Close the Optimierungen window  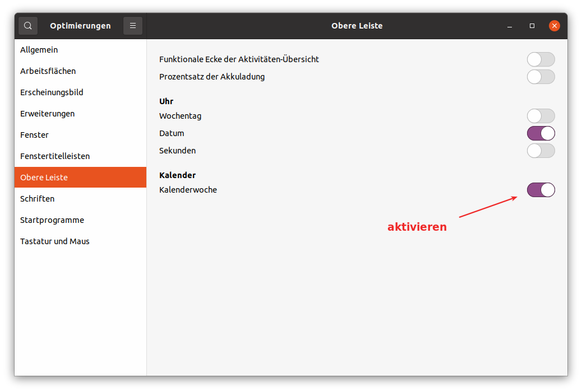(555, 26)
